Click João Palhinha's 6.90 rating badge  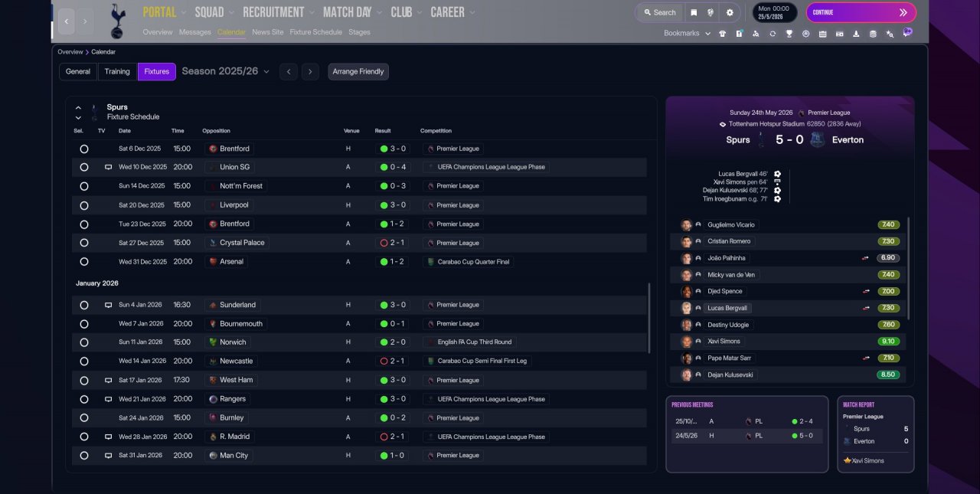tap(888, 258)
